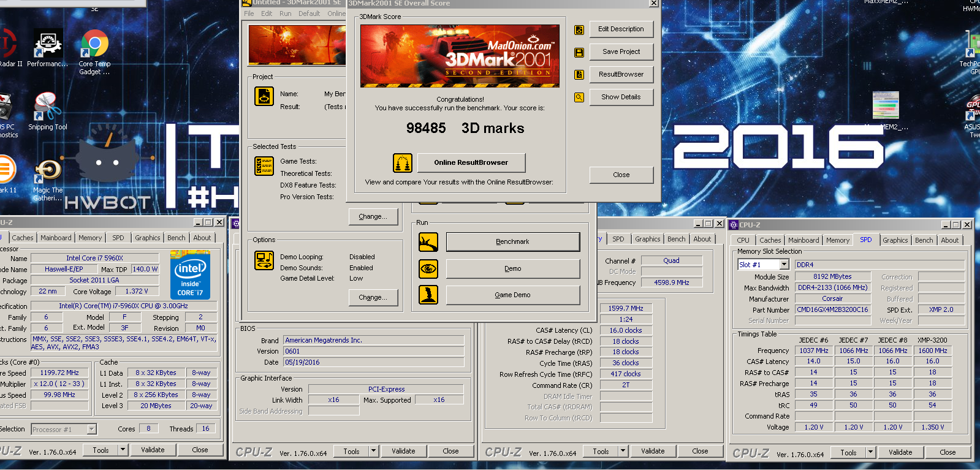Image resolution: width=980 pixels, height=470 pixels.
Task: Close the 3DMark score dialog
Action: pos(621,175)
